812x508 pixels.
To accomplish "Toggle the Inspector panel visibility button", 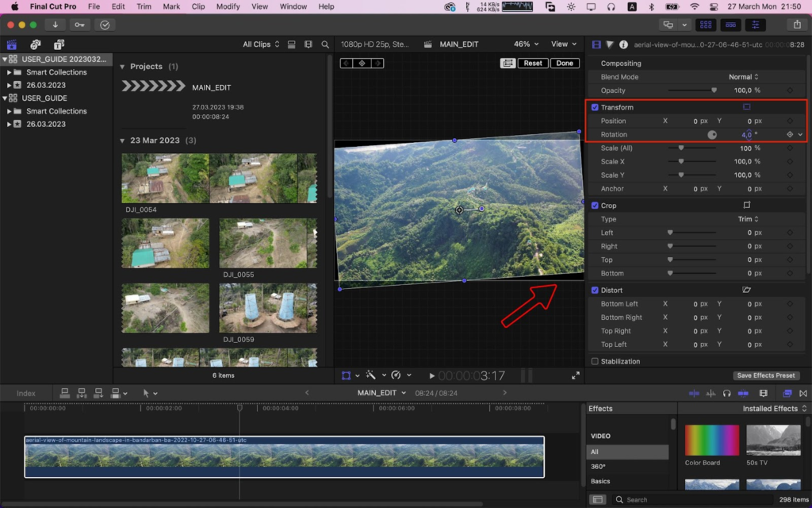I will (756, 25).
